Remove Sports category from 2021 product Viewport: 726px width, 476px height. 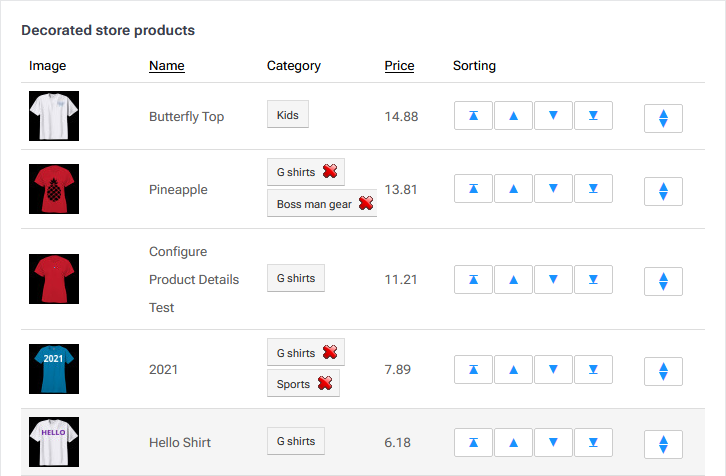325,384
